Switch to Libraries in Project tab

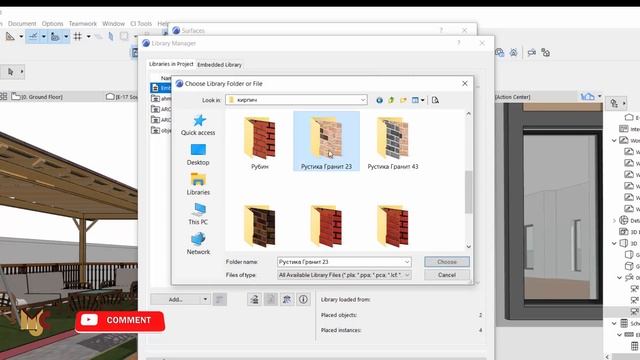point(171,64)
